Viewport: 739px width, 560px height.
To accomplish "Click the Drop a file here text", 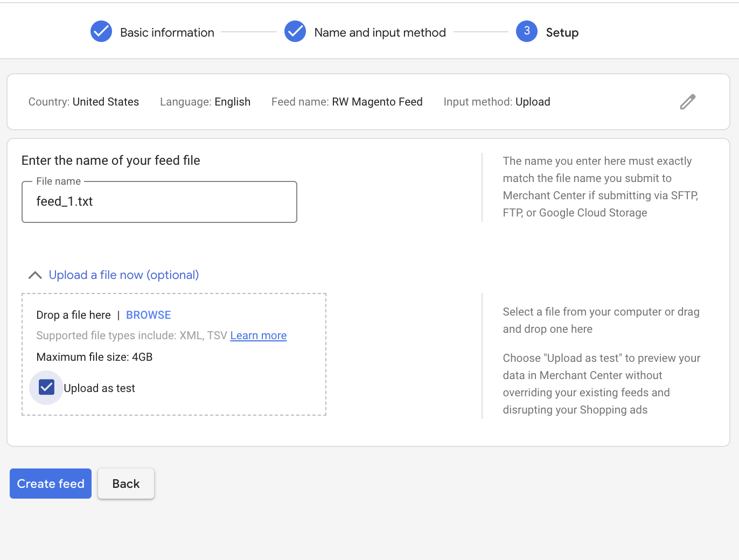I will (74, 315).
